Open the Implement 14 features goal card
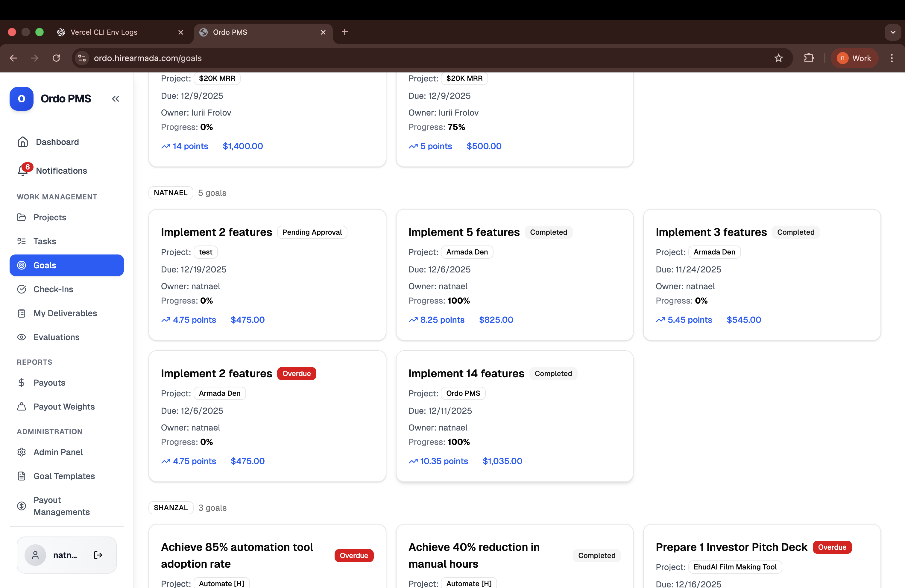 466,374
